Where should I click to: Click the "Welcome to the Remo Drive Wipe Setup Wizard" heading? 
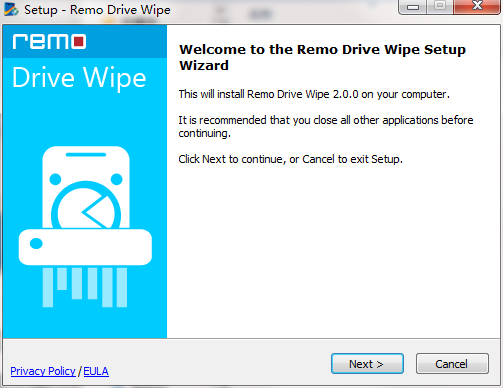pyautogui.click(x=322, y=57)
